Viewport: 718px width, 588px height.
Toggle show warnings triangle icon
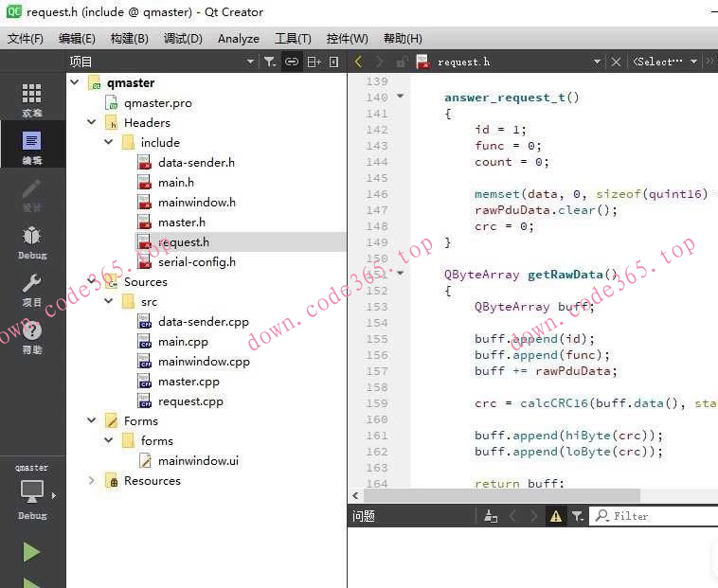(x=555, y=516)
